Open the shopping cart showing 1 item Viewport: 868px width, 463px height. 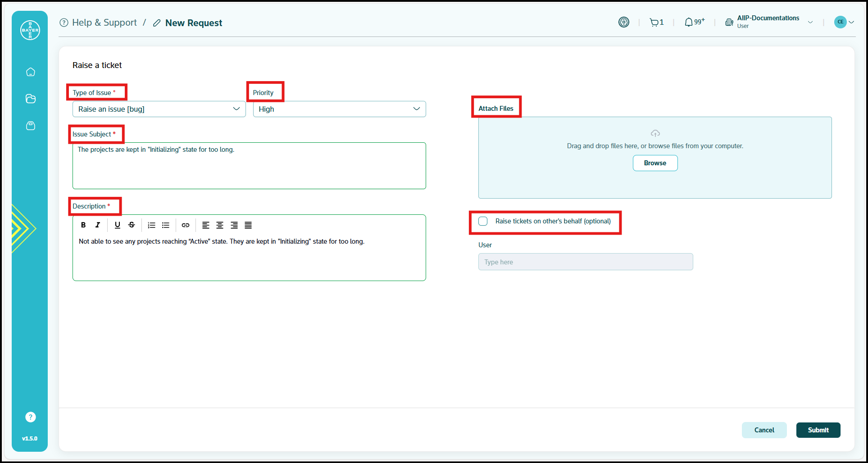coord(656,22)
